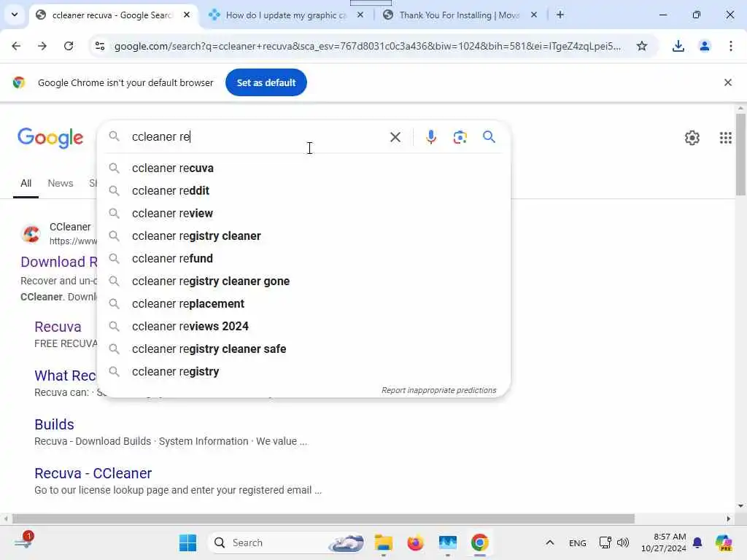This screenshot has height=560, width=747.
Task: Select suggestion ccleaner registry cleaner
Action: (303, 236)
